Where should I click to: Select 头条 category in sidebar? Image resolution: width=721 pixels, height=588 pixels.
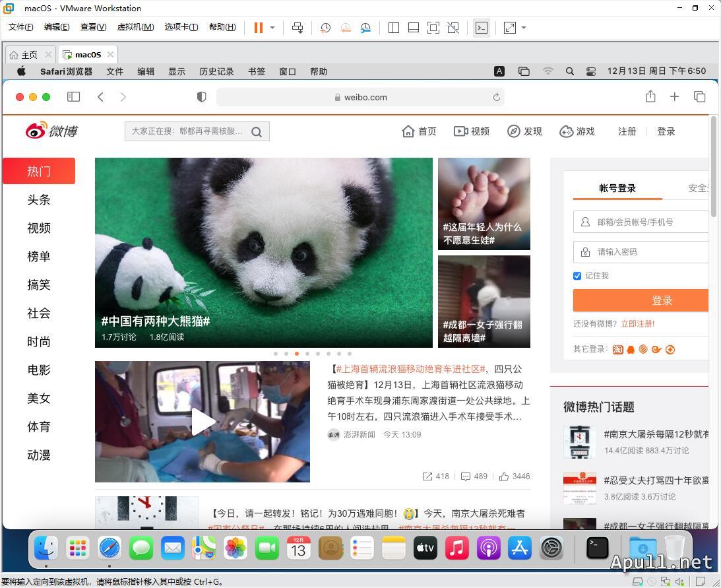click(39, 200)
